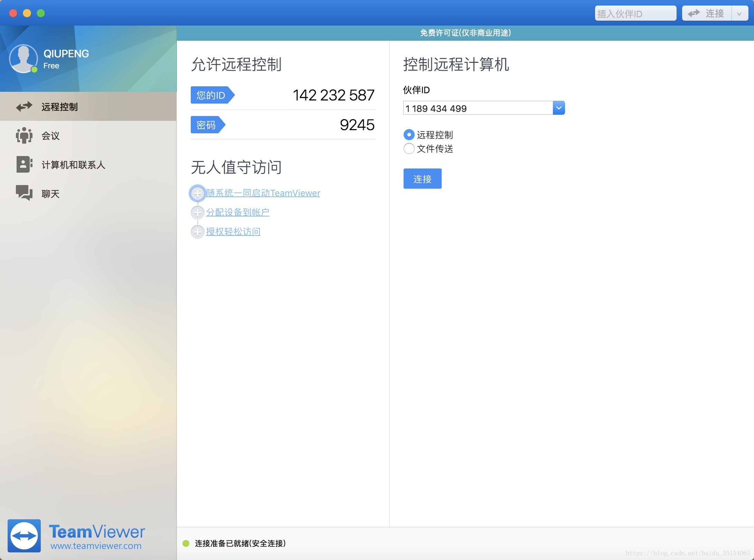
Task: Click the computers and contacts book icon
Action: (24, 164)
